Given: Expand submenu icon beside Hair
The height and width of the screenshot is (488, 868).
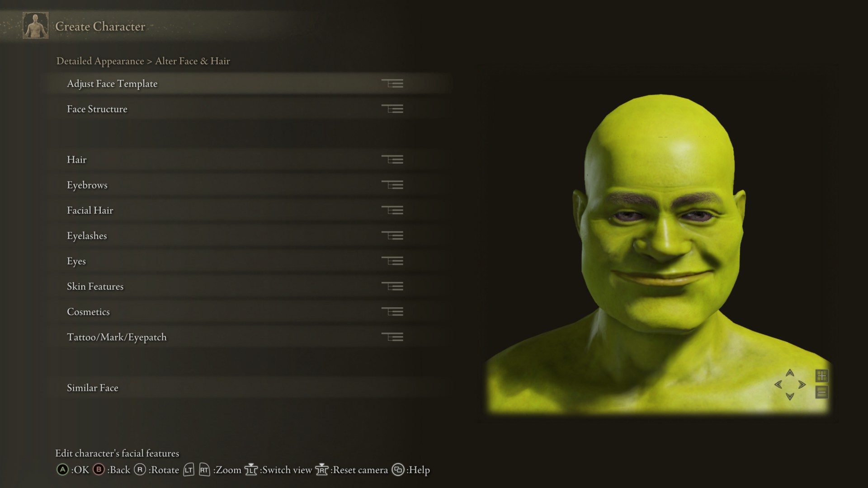Looking at the screenshot, I should pos(392,160).
